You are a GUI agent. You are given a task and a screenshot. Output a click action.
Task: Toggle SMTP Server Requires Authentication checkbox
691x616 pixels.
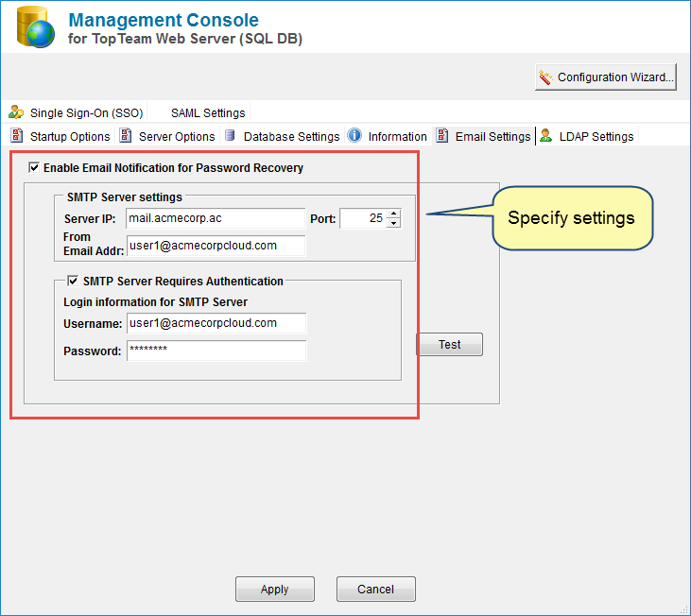tap(73, 281)
